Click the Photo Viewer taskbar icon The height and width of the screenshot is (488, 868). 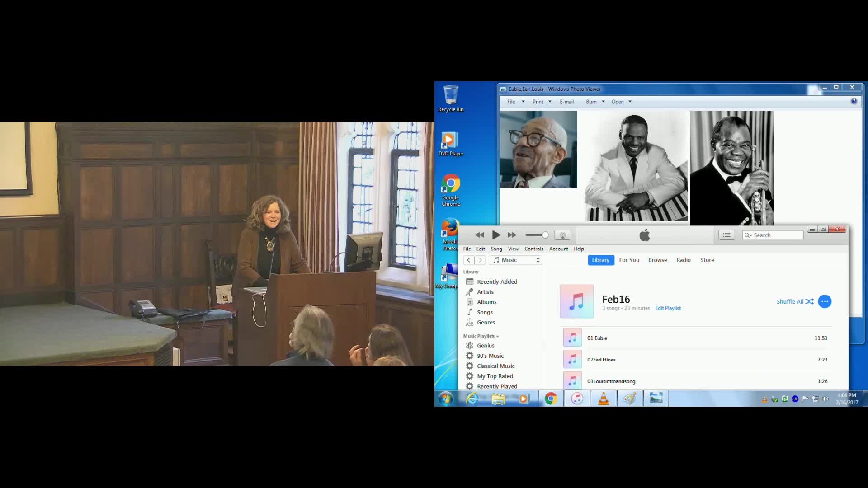tap(656, 399)
